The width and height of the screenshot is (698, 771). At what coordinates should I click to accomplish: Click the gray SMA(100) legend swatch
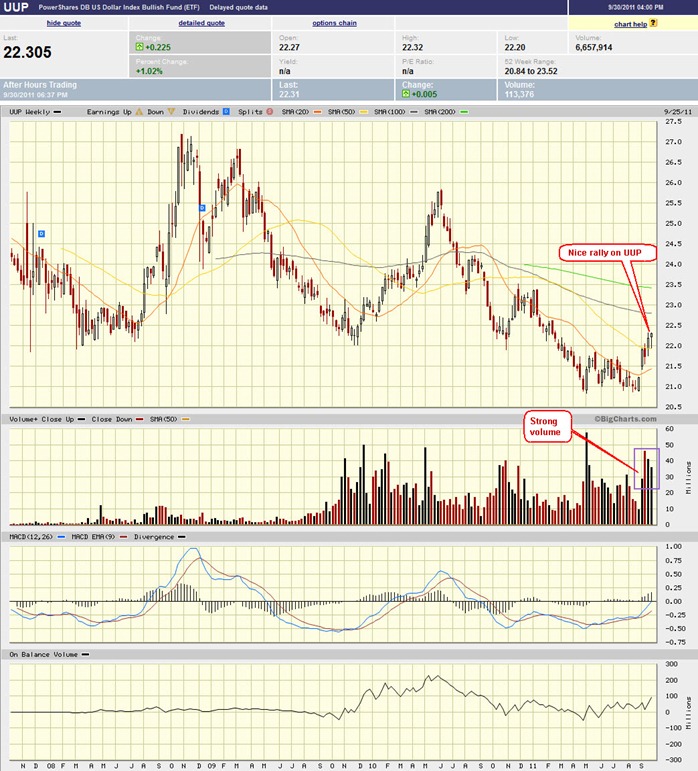(414, 112)
